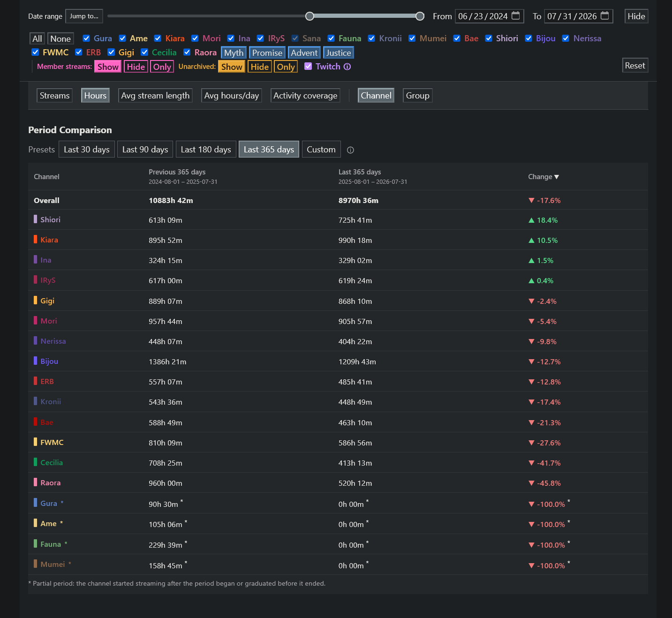Switch to Avg stream length
The image size is (672, 618).
pos(155,96)
